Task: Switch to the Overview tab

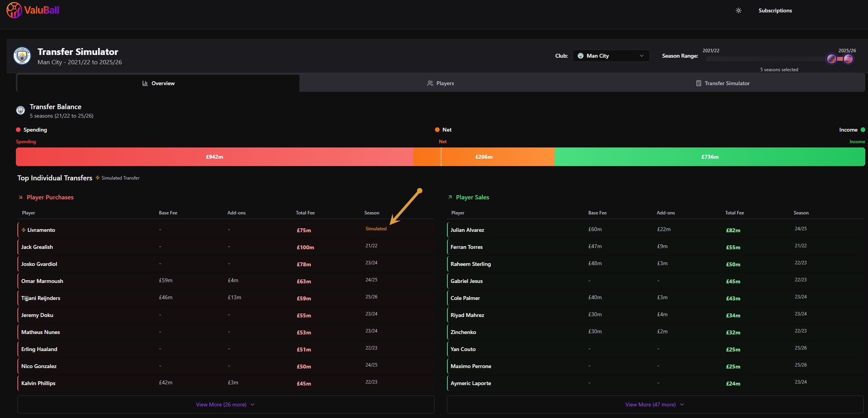Action: (x=158, y=83)
